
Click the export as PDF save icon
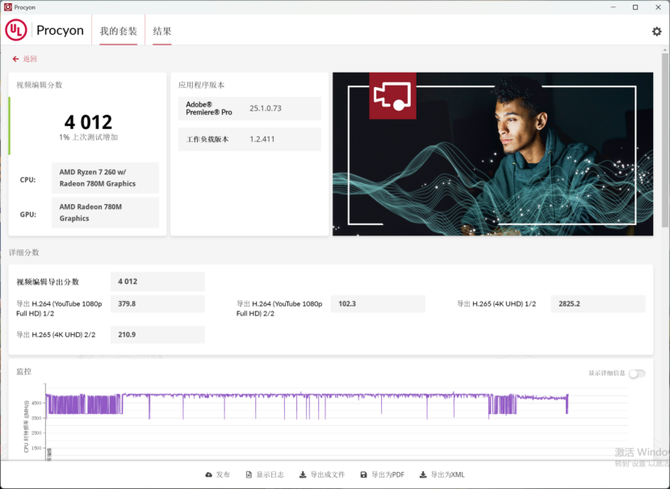(x=364, y=475)
